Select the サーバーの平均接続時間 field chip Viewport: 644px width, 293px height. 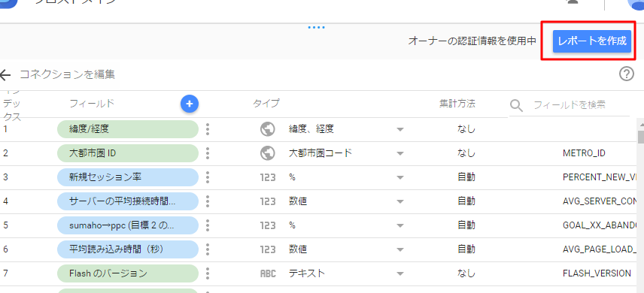(x=128, y=201)
